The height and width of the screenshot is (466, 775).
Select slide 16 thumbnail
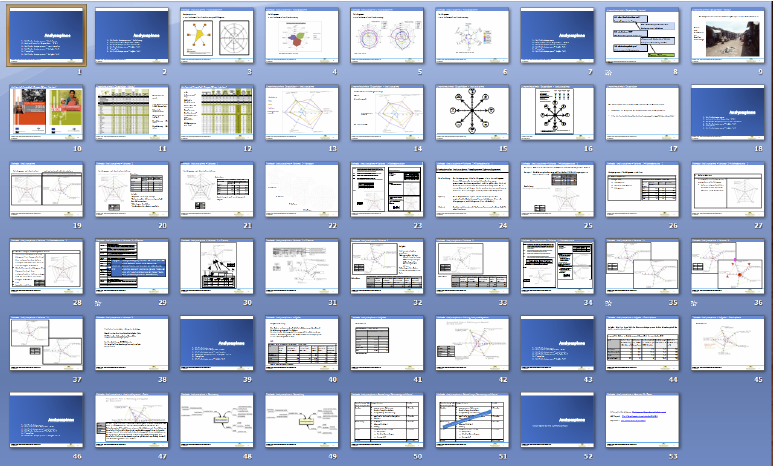557,113
